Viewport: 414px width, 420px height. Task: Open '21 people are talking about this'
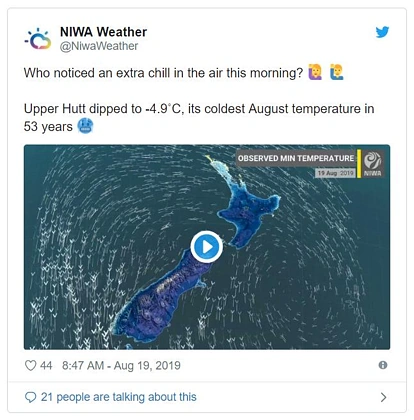click(119, 397)
